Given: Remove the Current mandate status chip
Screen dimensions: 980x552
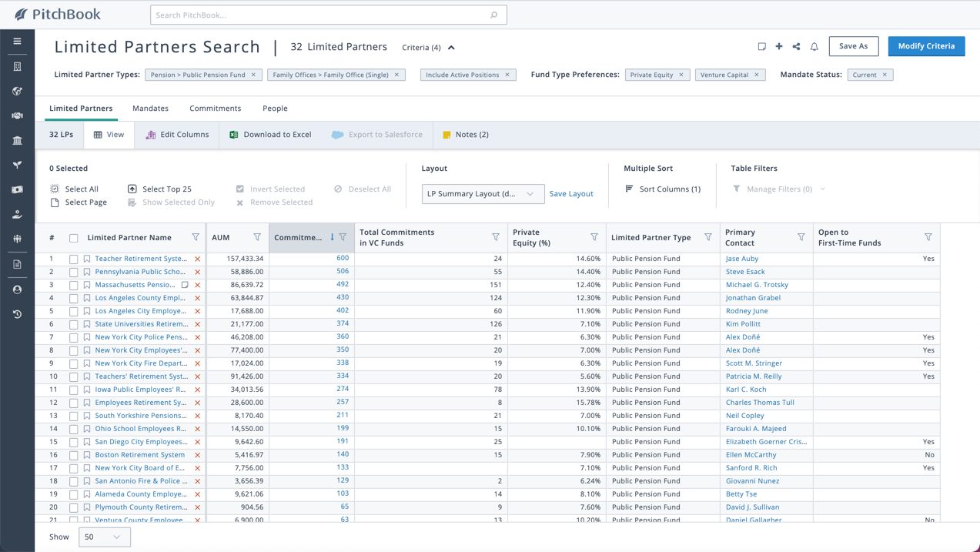Looking at the screenshot, I should 885,75.
